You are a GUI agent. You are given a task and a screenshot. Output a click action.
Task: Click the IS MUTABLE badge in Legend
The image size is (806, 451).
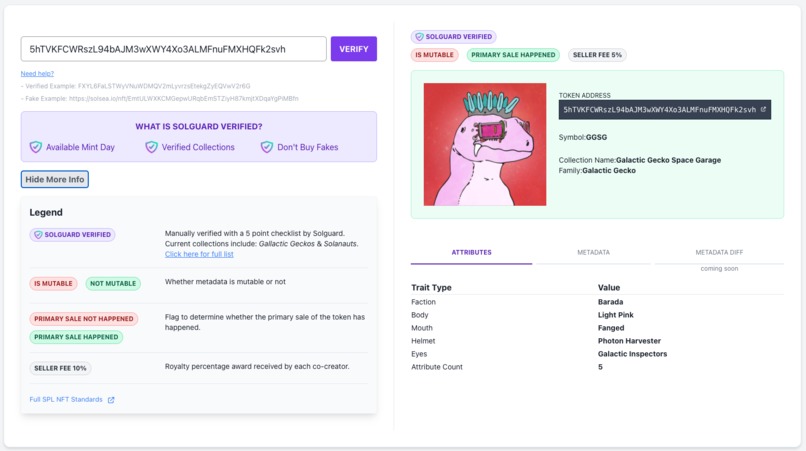pyautogui.click(x=53, y=283)
